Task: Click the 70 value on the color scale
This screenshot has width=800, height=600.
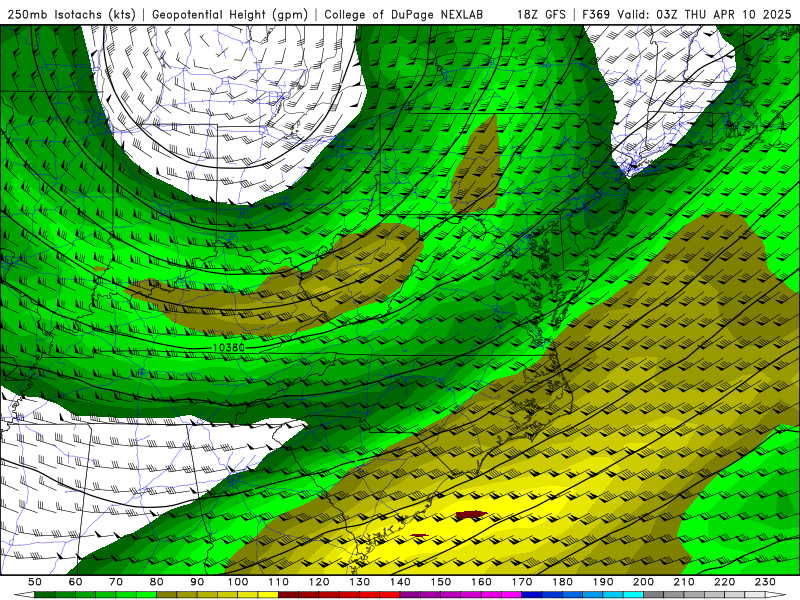Action: click(116, 582)
